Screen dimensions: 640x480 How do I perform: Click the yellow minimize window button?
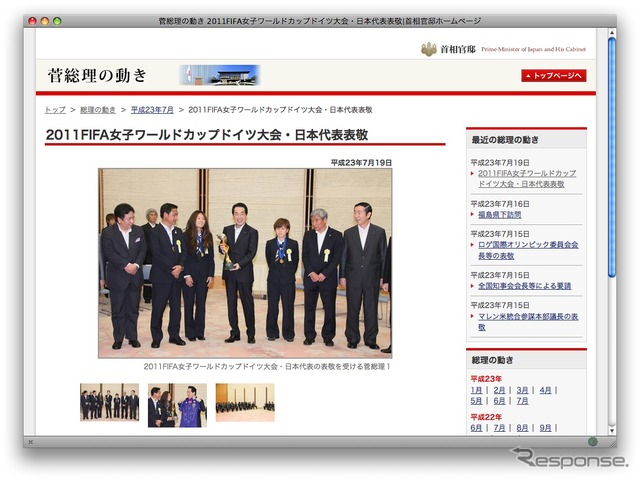tap(45, 21)
